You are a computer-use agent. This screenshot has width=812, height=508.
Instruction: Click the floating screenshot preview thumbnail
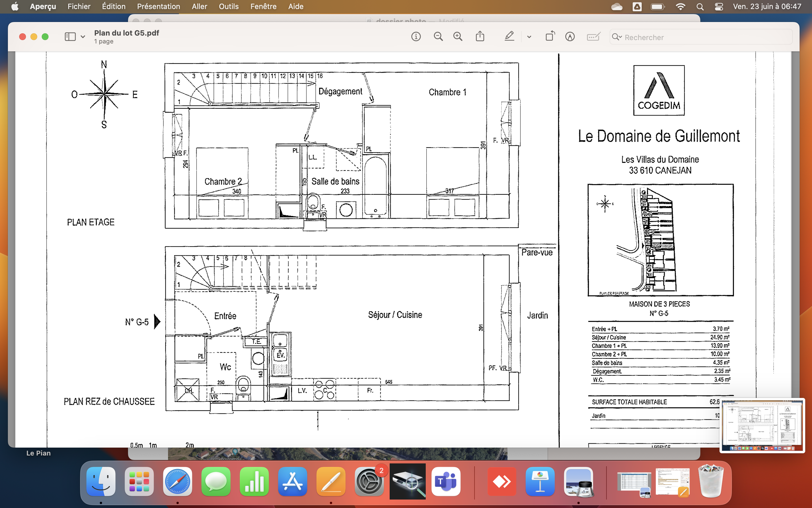(x=762, y=425)
